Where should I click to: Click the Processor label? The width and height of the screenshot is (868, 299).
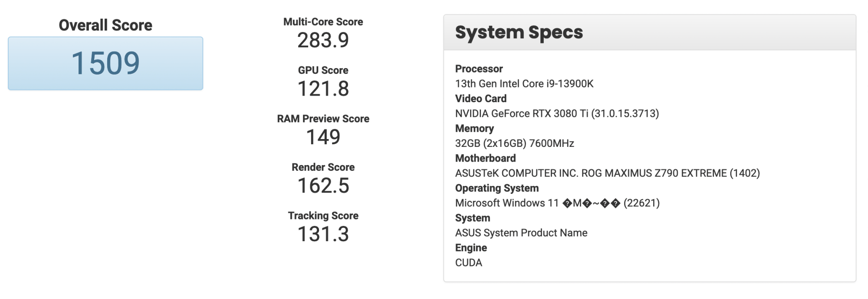[x=479, y=69]
